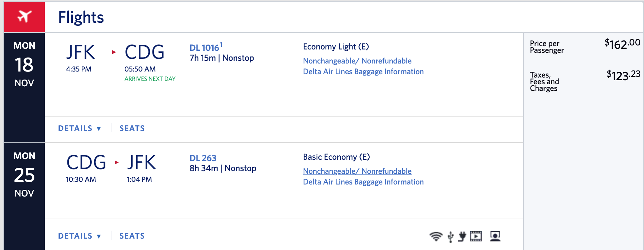Screen dimensions: 644x250
Task: Click the red arrow from CDG to JFK
Action: point(116,162)
